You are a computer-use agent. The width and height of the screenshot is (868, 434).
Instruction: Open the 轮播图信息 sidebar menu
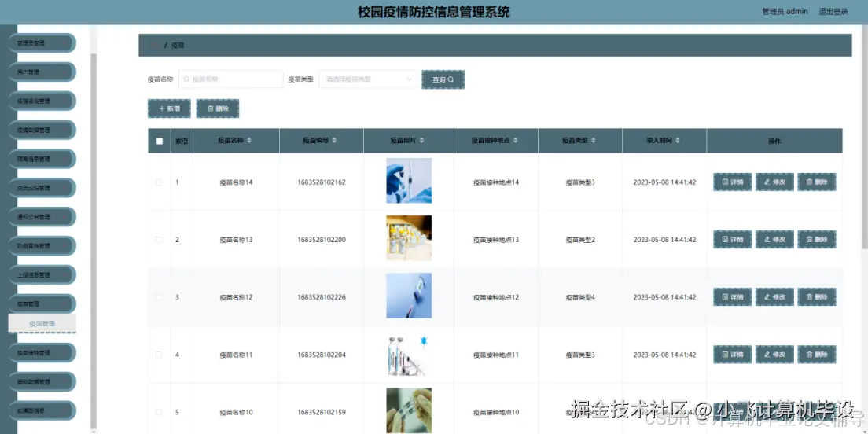coord(42,410)
